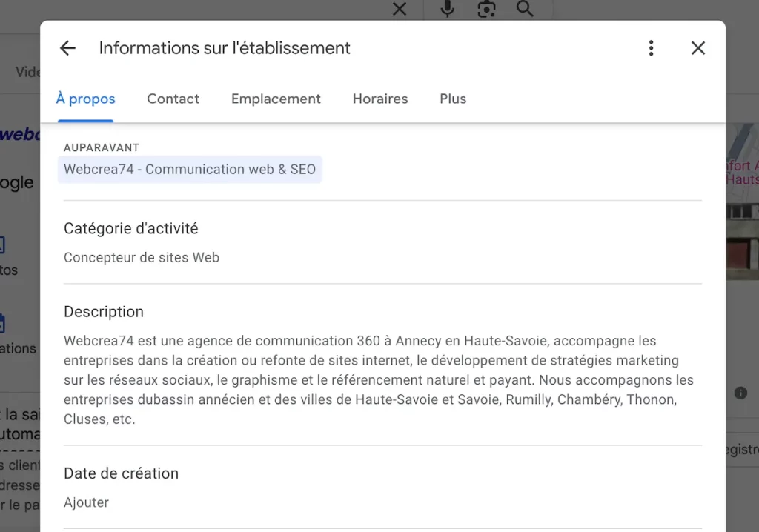Edit Catégorie d'activité Concepteur de sites Web
Screen dimensions: 759x532
tap(142, 258)
